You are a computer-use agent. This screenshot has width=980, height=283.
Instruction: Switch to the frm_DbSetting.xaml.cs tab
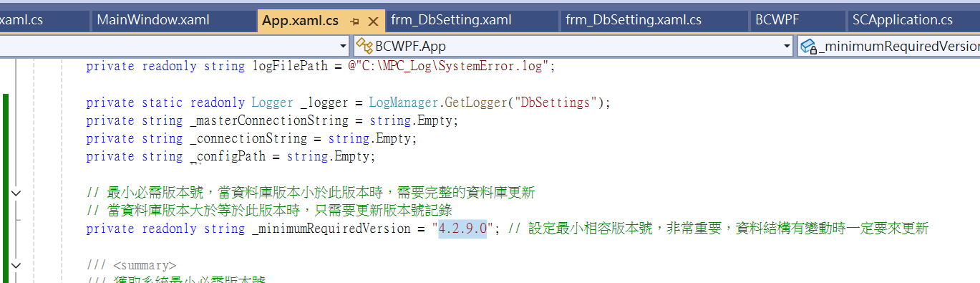[633, 20]
